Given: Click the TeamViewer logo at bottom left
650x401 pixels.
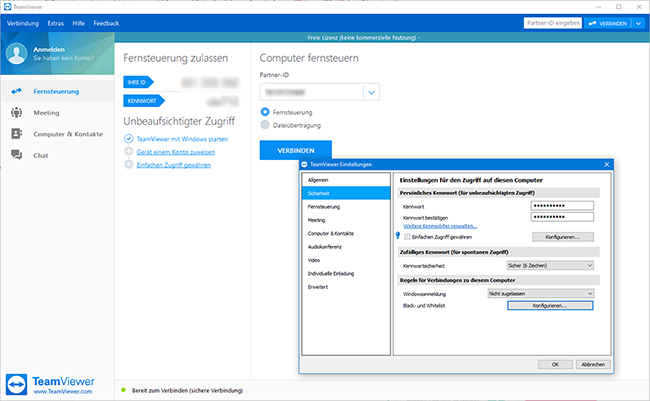Looking at the screenshot, I should click(17, 385).
